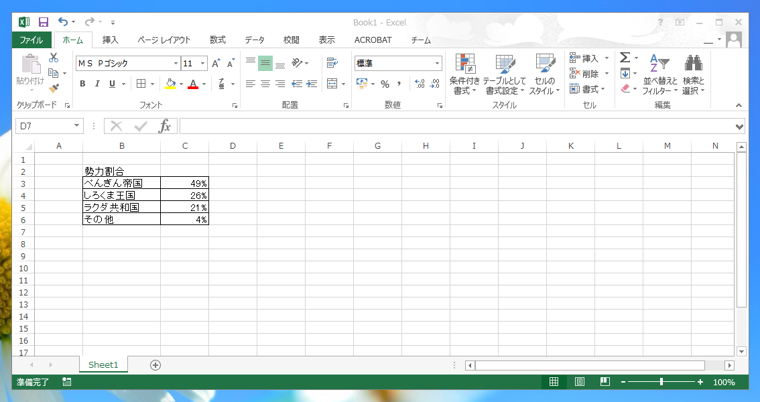760x402 pixels.
Task: Open the font name dropdown
Action: point(175,64)
